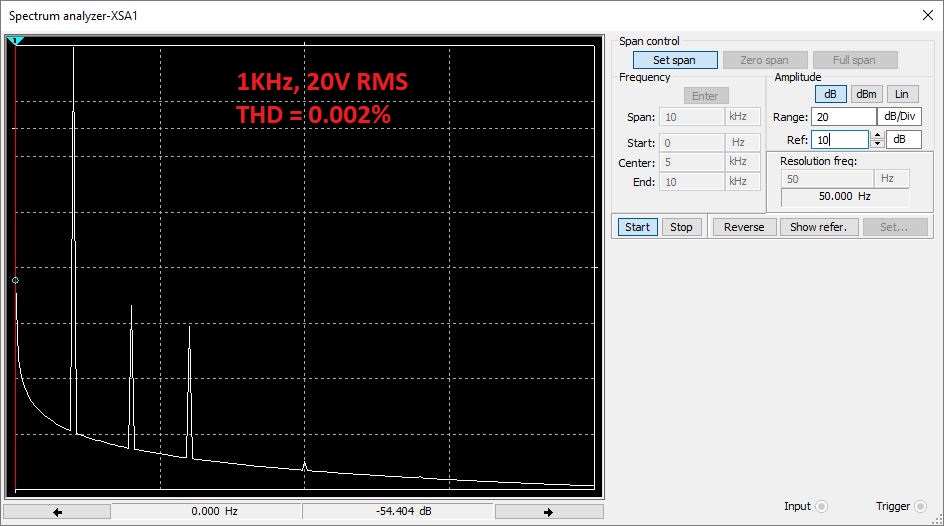Click the Trigger terminal indicator
Viewport: 944px width, 526px height.
tap(921, 507)
